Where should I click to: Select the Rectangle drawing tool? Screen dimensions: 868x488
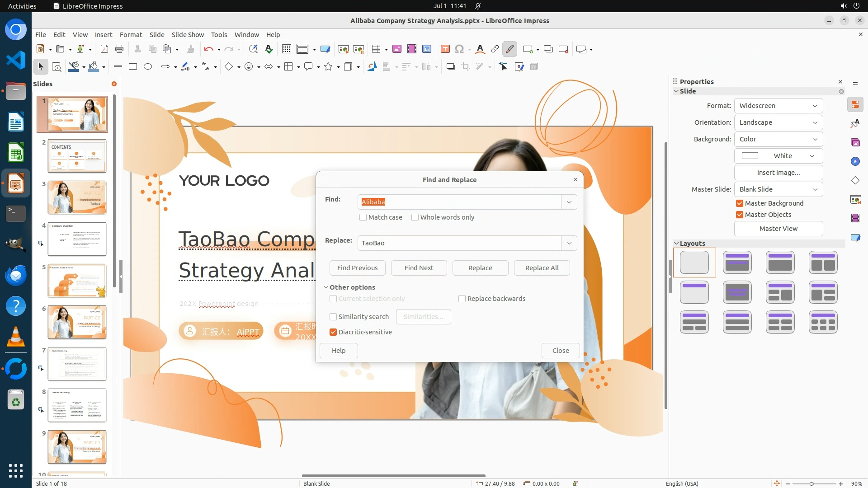click(x=133, y=67)
